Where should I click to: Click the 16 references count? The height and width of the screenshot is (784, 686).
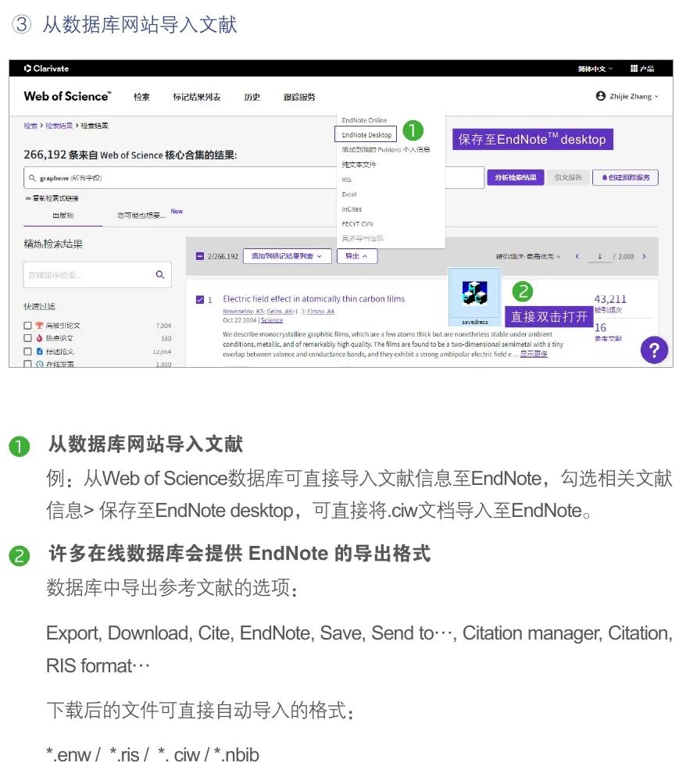[x=600, y=328]
